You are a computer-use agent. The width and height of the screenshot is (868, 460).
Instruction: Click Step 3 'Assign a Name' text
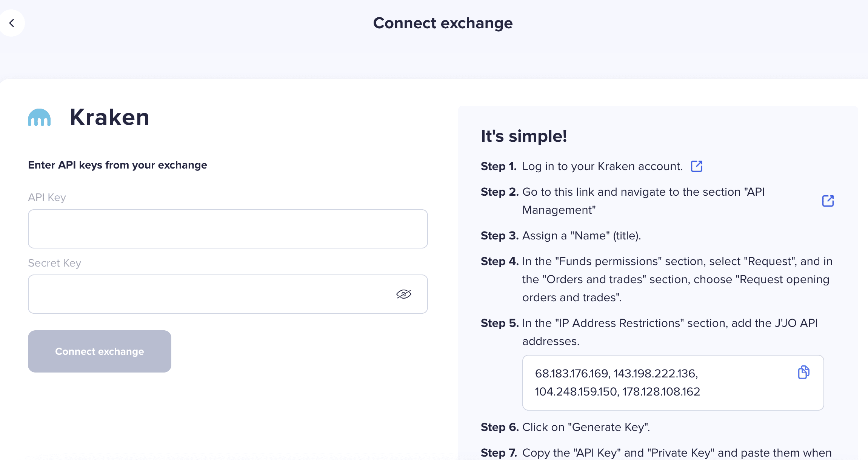click(582, 236)
